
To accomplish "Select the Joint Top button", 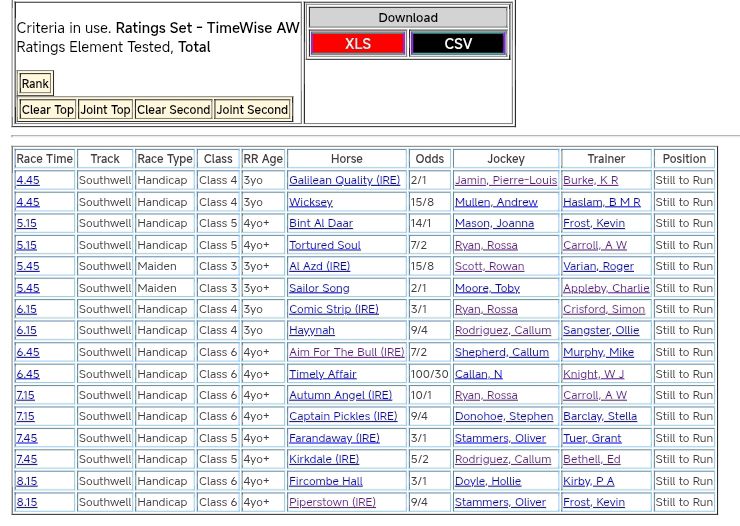I will tap(105, 110).
